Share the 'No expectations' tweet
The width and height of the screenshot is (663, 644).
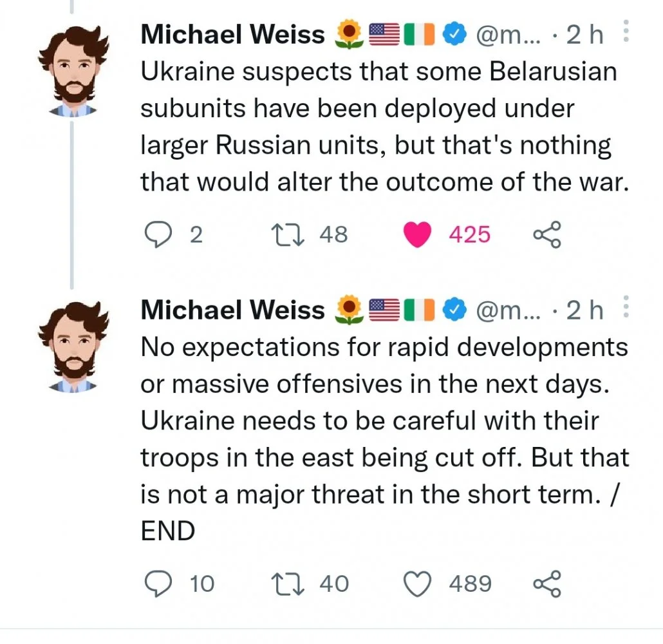click(547, 583)
